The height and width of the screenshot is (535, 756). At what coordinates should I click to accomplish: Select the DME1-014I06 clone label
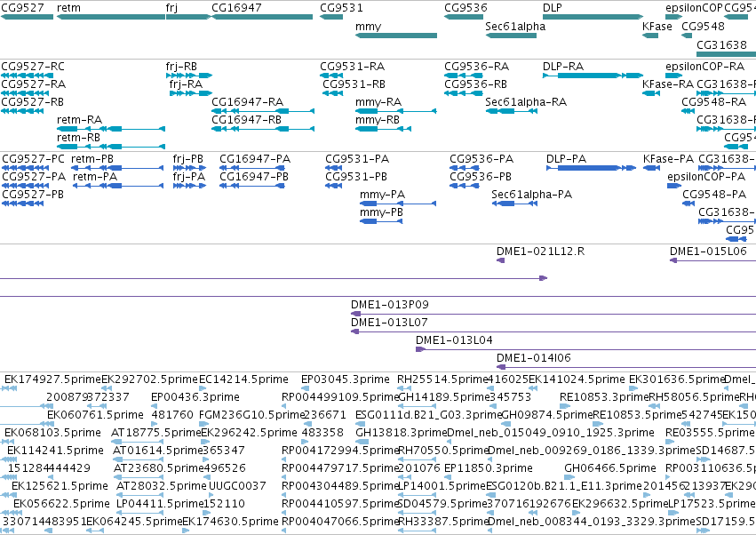pyautogui.click(x=534, y=358)
